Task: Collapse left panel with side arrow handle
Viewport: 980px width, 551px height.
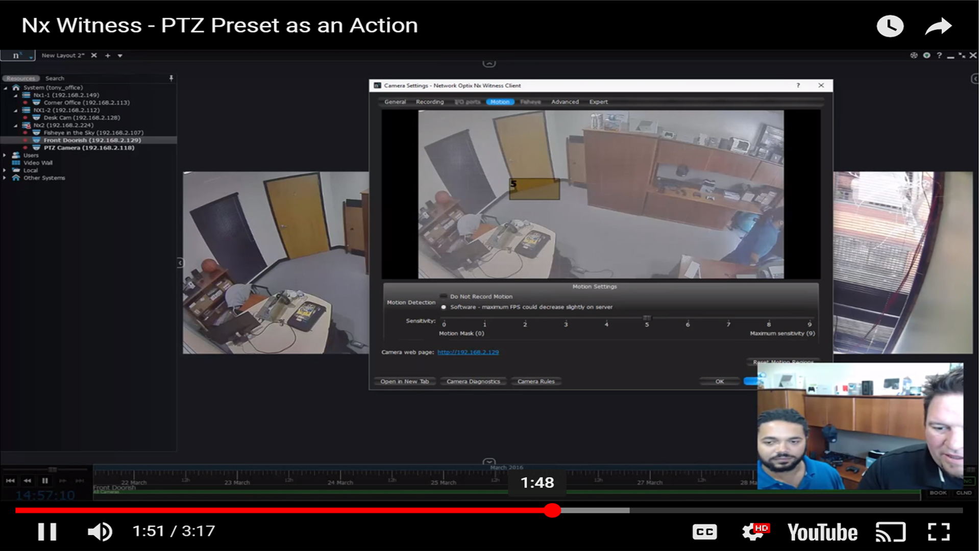Action: pyautogui.click(x=180, y=263)
